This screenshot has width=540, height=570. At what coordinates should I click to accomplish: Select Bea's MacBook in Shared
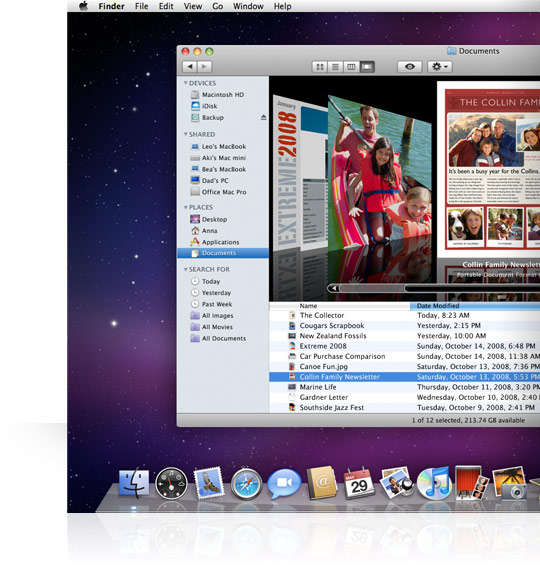pos(223,169)
